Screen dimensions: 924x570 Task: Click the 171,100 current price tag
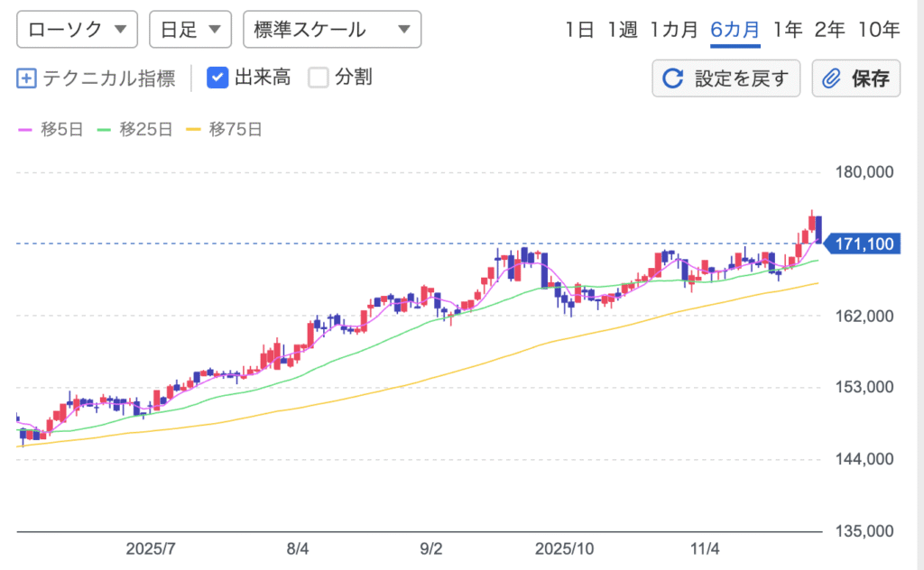coord(864,244)
